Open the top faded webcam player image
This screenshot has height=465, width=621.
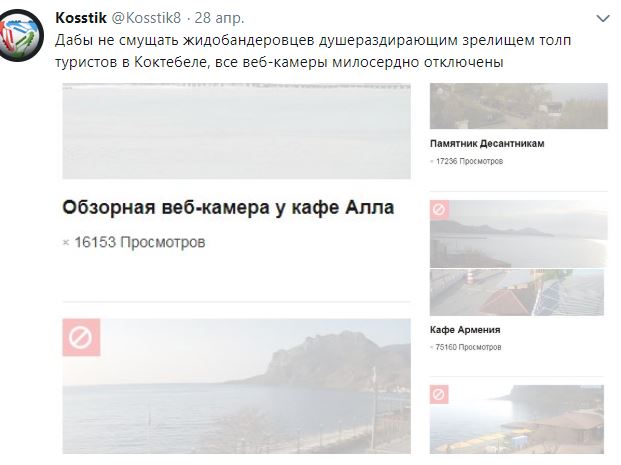point(236,131)
